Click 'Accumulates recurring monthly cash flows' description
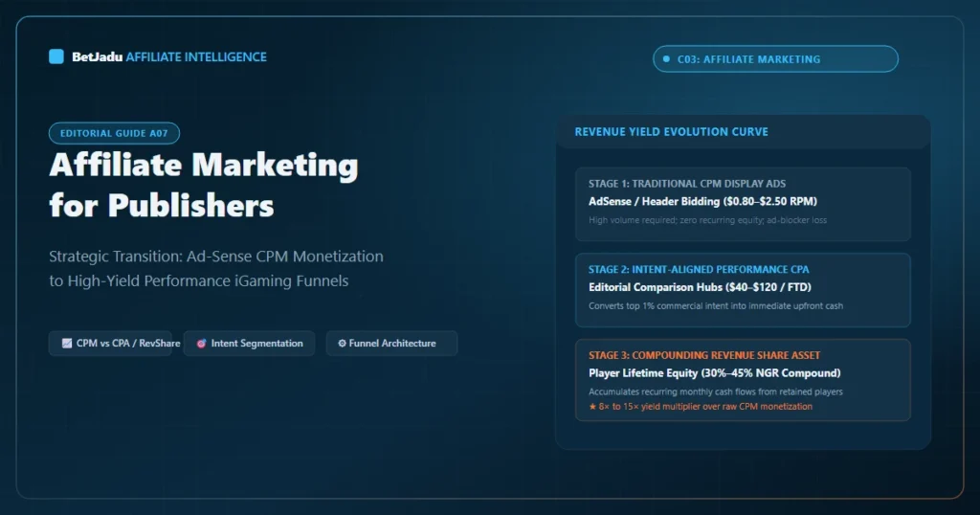This screenshot has height=515, width=980. click(716, 392)
